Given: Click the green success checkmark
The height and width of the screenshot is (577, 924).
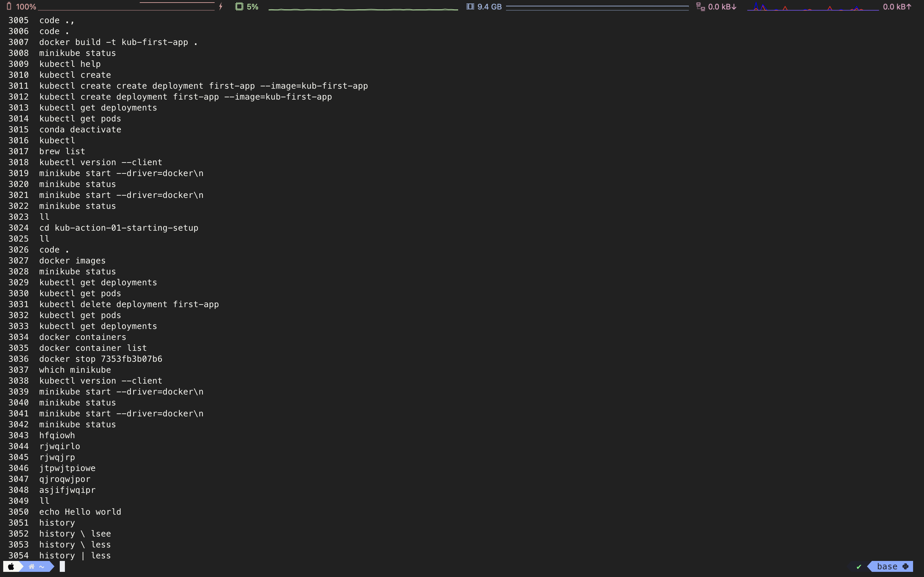Looking at the screenshot, I should pyautogui.click(x=859, y=567).
